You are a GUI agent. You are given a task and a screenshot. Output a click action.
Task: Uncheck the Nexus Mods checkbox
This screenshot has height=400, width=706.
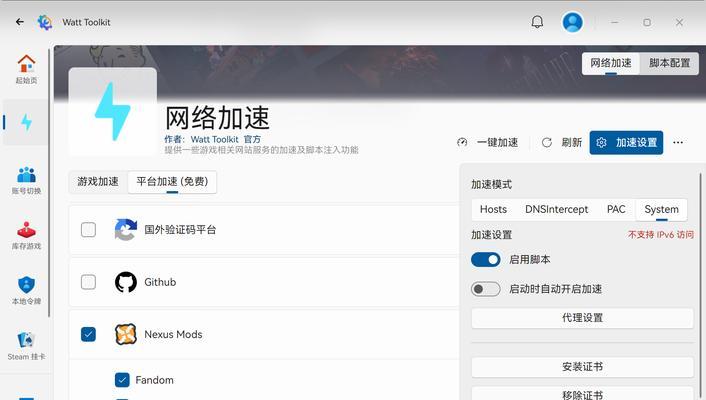[x=88, y=334]
